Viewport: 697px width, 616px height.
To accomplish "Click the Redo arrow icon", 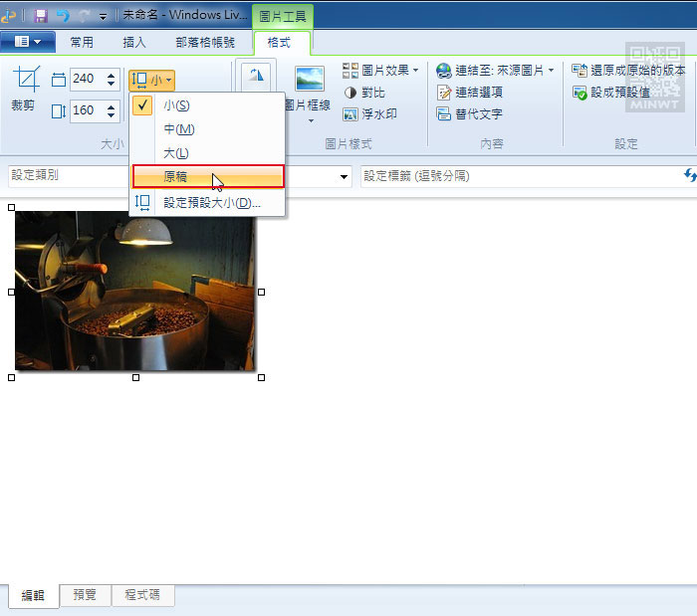I will 84,16.
